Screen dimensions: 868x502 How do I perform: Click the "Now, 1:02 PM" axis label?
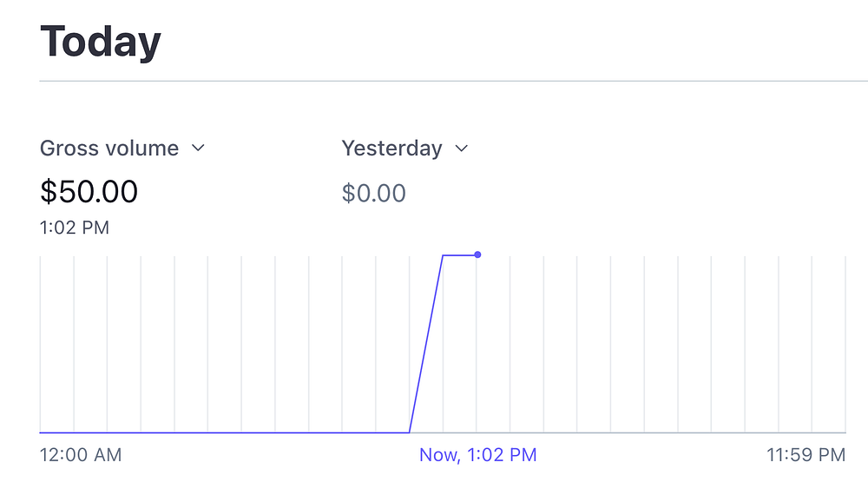(477, 455)
